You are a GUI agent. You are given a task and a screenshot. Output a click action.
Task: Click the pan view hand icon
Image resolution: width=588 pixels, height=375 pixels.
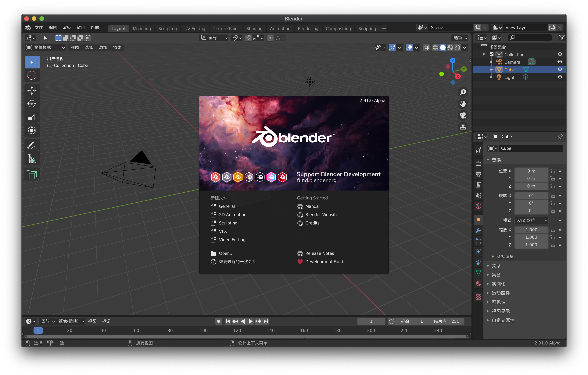point(463,104)
